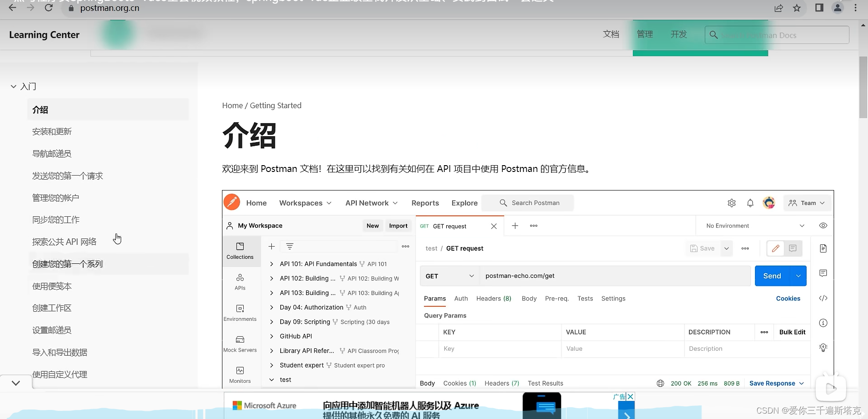868x419 pixels.
Task: Toggle the comments pane next to the pencil
Action: 793,248
